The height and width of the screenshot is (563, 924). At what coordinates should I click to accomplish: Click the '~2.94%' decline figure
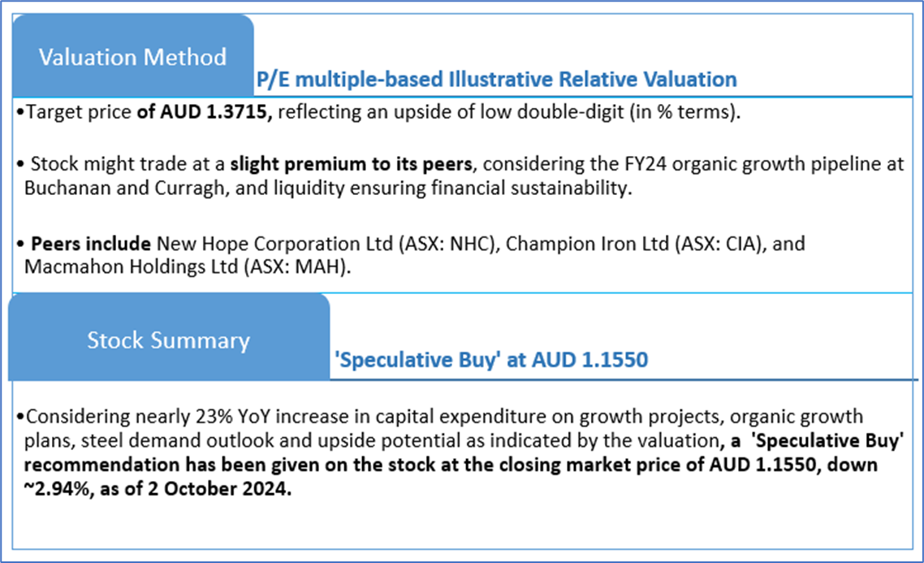pyautogui.click(x=51, y=492)
